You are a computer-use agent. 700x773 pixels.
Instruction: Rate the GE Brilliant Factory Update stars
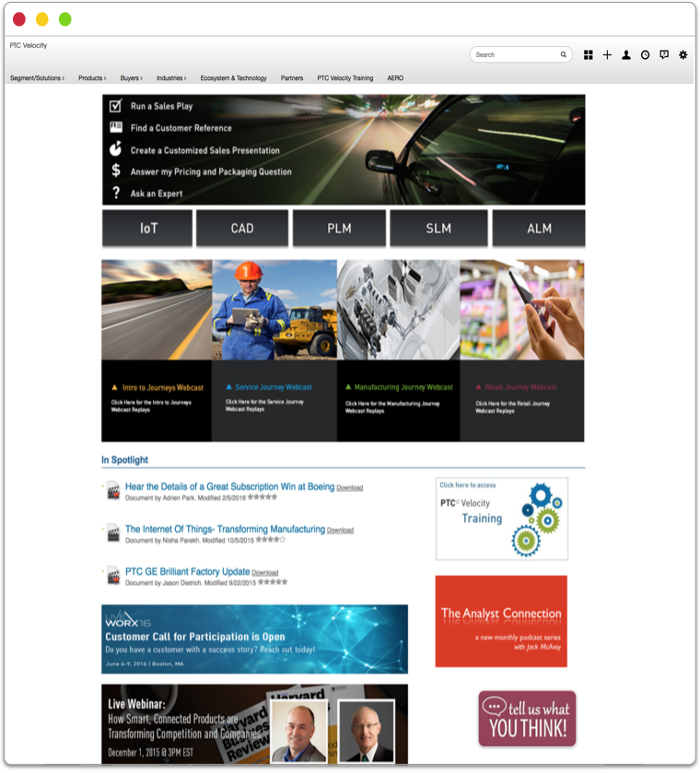[x=272, y=581]
